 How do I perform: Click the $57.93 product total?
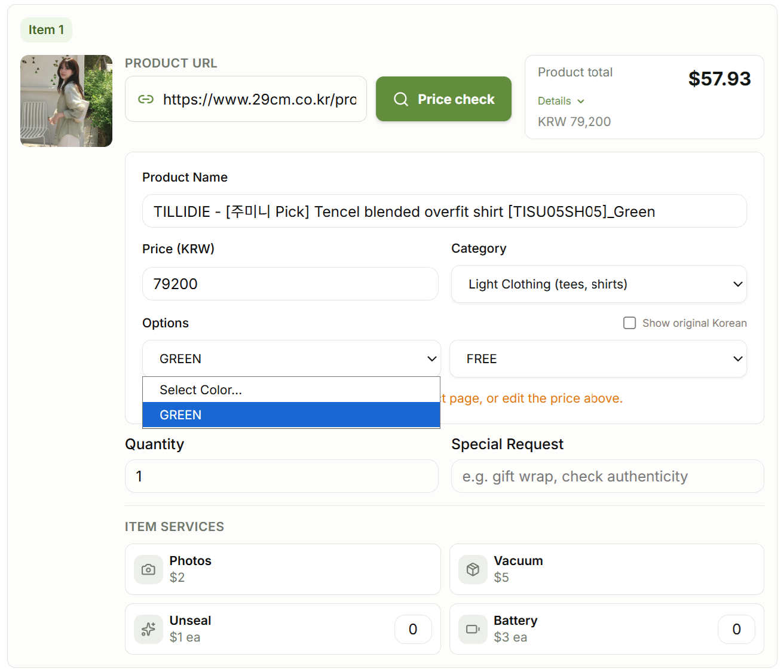point(719,78)
